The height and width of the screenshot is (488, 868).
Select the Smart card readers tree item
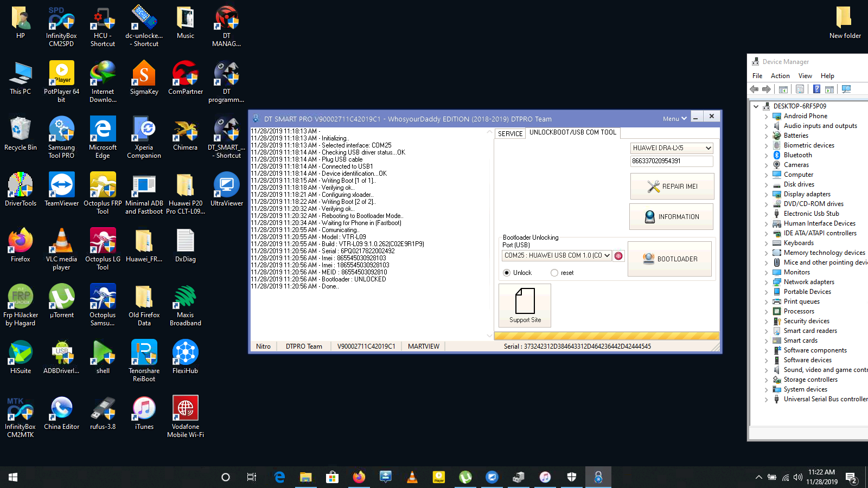point(810,331)
